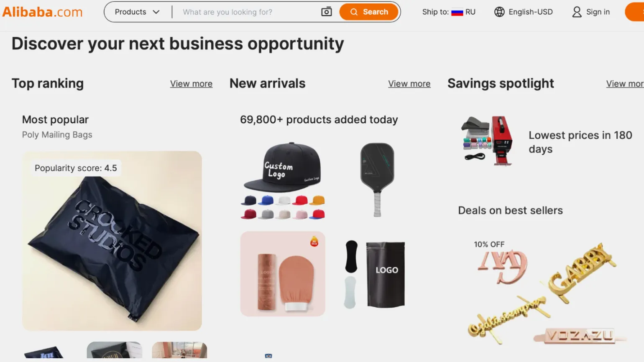Screen dimensions: 644x362
Task: Click the Alibaba.com logo
Action: click(42, 12)
